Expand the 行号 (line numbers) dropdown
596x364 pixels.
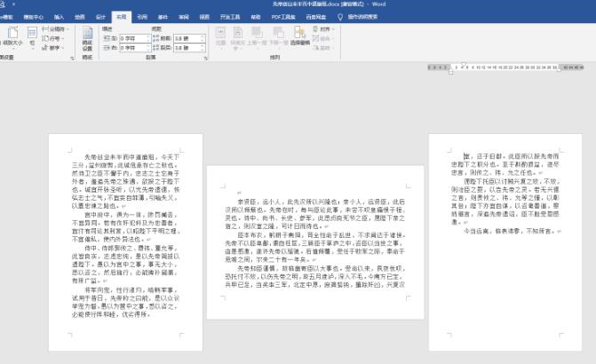tap(55, 38)
